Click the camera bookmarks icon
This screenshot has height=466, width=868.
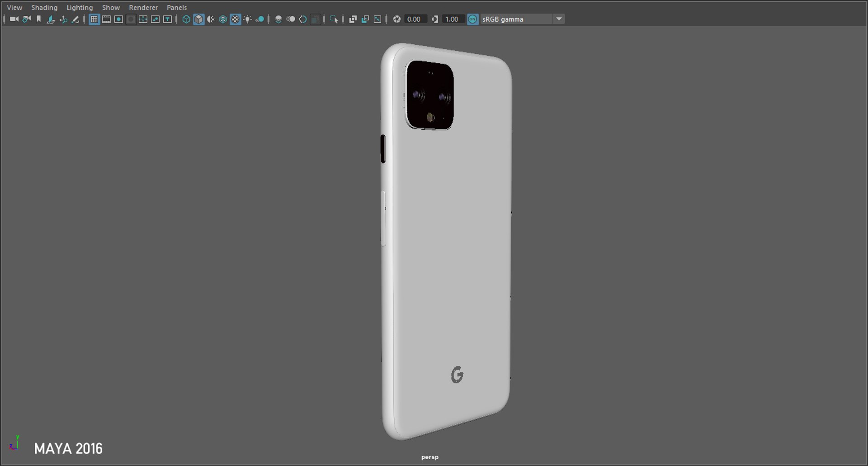coord(39,19)
